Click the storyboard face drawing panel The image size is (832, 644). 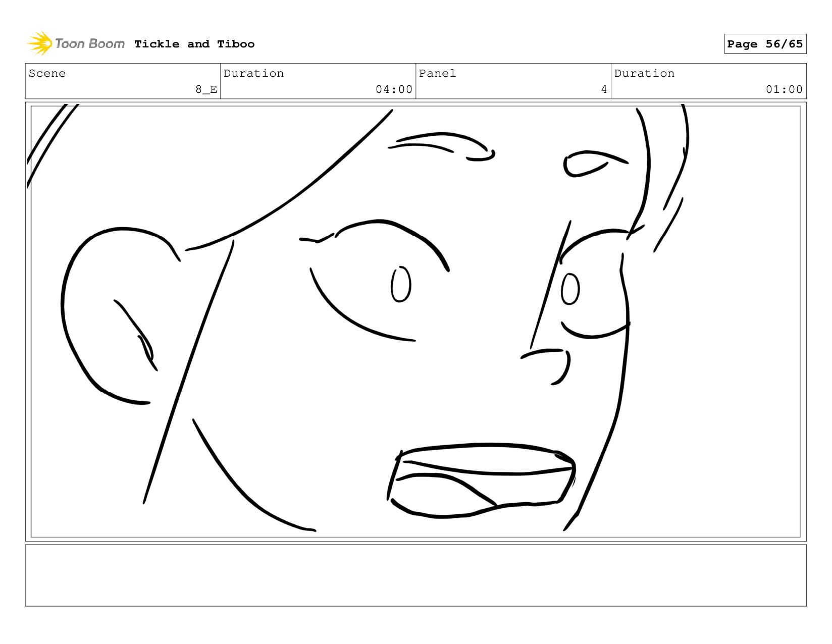click(x=415, y=321)
